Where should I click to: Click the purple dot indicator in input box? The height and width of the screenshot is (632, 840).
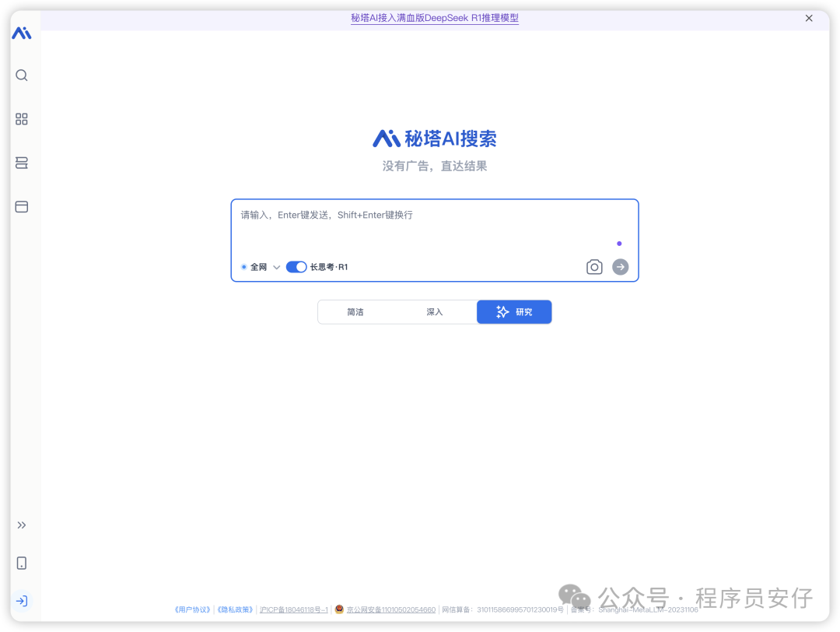[619, 244]
